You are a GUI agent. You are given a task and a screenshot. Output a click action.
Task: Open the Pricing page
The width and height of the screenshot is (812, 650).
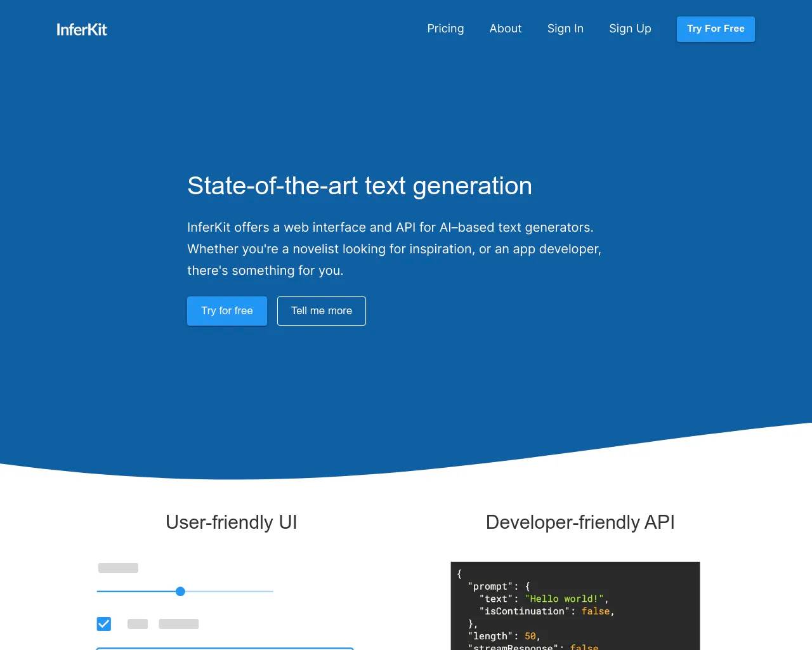pos(445,29)
